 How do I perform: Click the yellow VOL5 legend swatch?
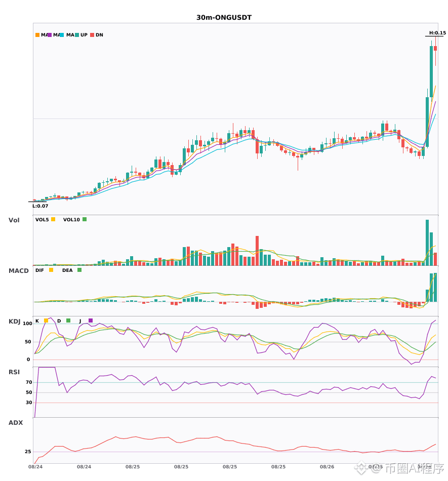pyautogui.click(x=53, y=219)
